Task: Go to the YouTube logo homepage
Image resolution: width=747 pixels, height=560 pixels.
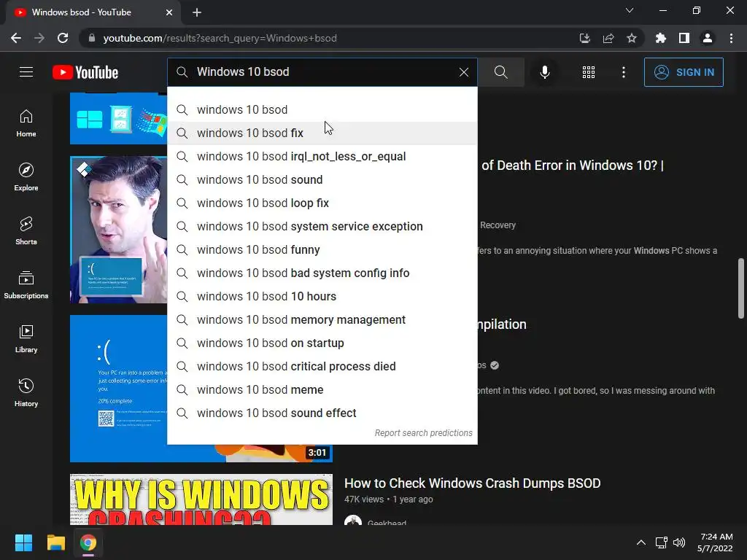Action: tap(85, 72)
